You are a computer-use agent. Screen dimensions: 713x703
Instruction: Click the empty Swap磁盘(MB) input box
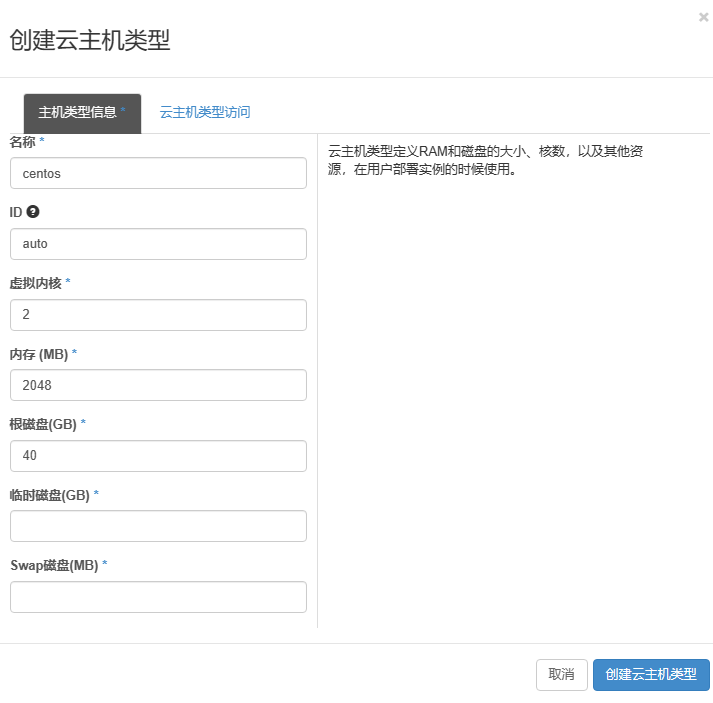158,597
